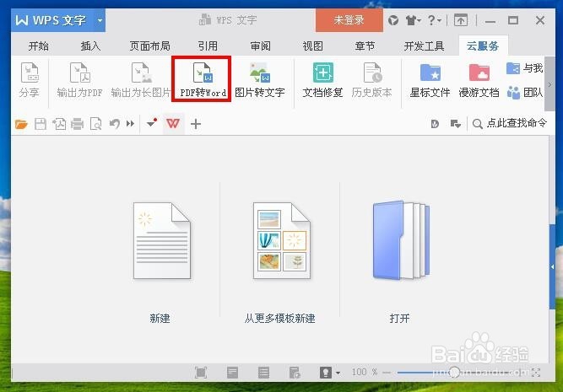Click 输出为PDF export icon
563x392 pixels.
(x=79, y=72)
